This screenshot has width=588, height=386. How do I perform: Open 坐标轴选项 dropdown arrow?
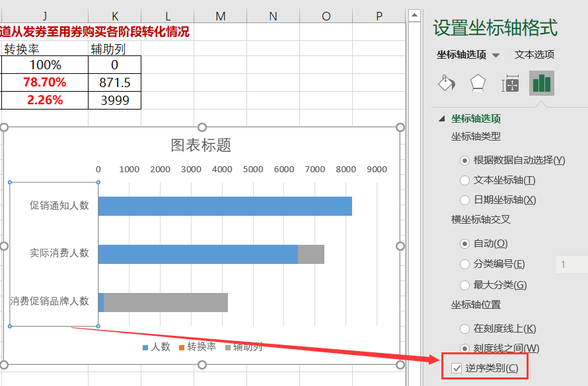tap(496, 55)
